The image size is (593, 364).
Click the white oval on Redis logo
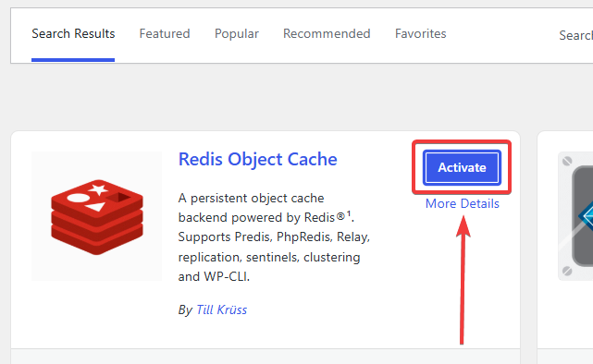(78, 198)
